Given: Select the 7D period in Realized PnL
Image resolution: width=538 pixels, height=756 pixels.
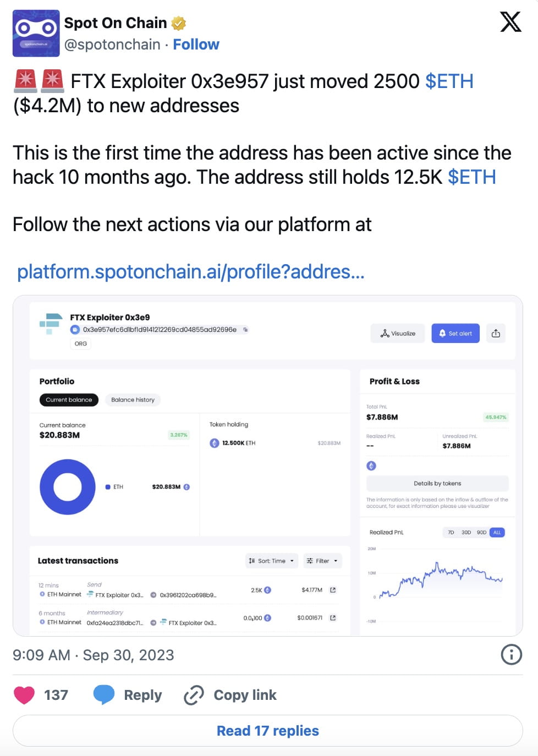Looking at the screenshot, I should 451,532.
